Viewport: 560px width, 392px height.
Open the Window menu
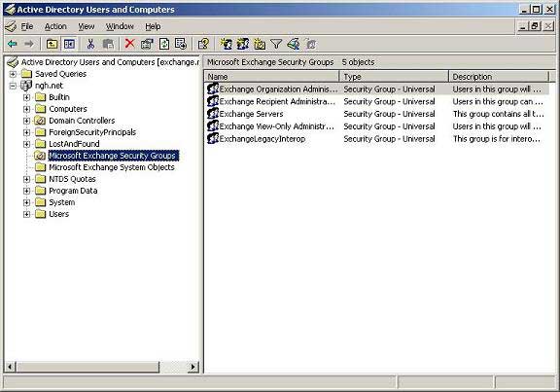pyautogui.click(x=120, y=26)
